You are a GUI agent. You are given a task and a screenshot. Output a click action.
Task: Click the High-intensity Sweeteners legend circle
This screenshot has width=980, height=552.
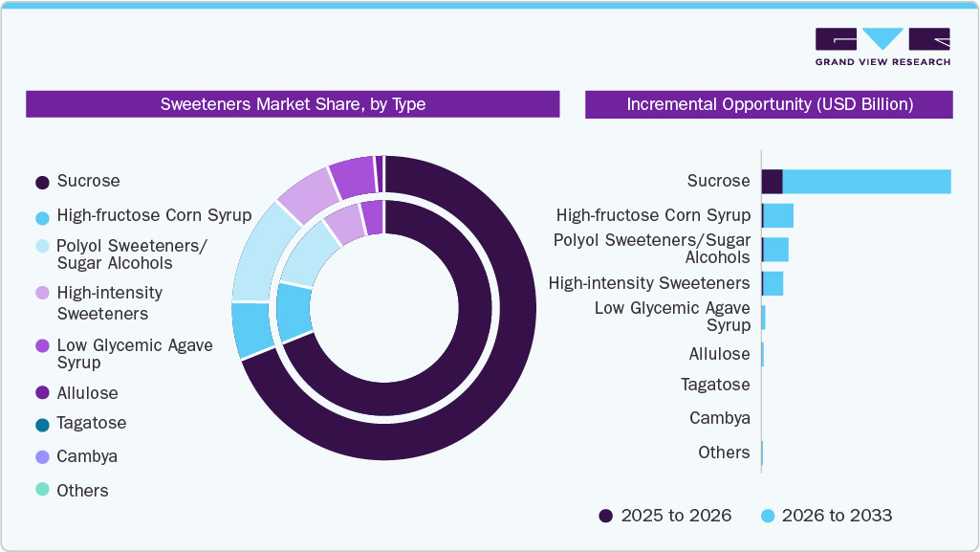pos(41,293)
